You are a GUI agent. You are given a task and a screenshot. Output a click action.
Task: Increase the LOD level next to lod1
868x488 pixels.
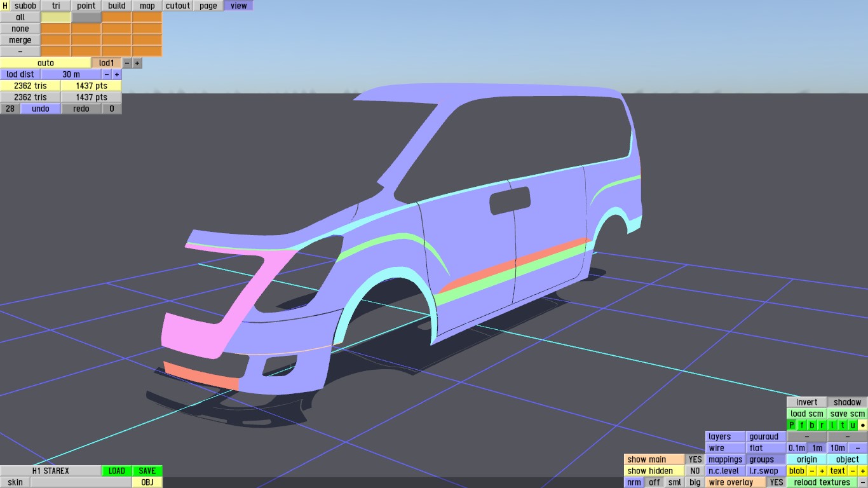(x=137, y=63)
